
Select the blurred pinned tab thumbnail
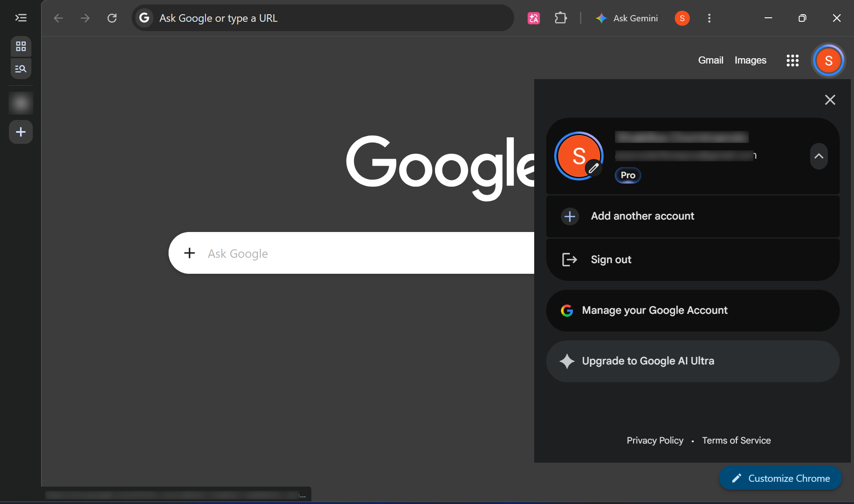[x=21, y=104]
